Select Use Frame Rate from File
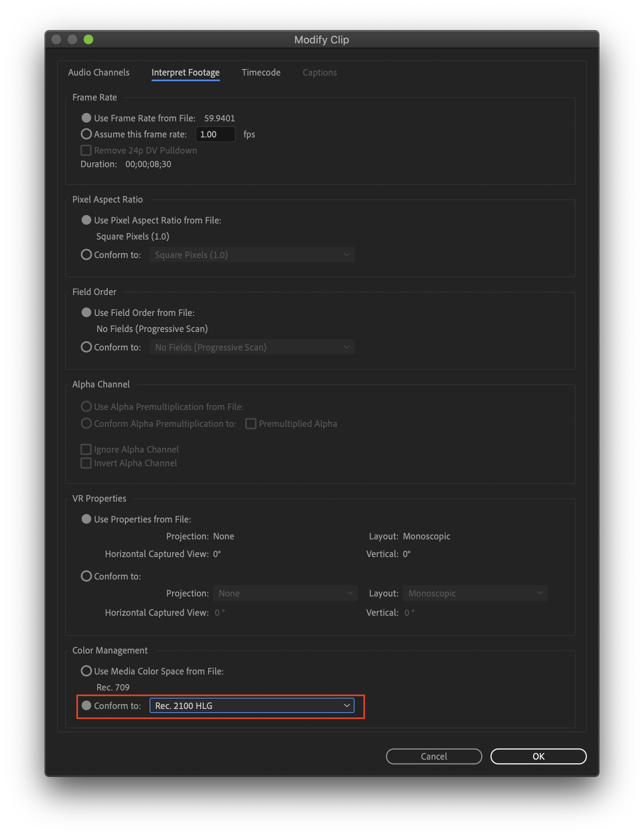Viewport: 644px width, 836px height. point(86,118)
